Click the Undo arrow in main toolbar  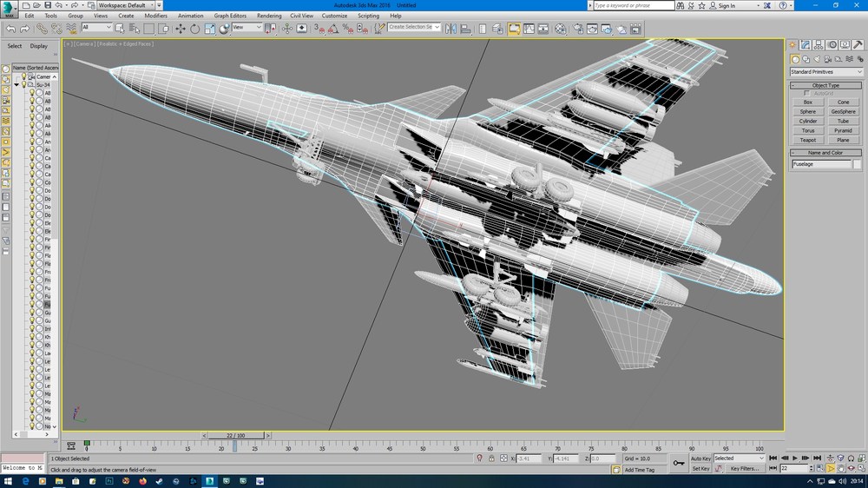[x=10, y=29]
